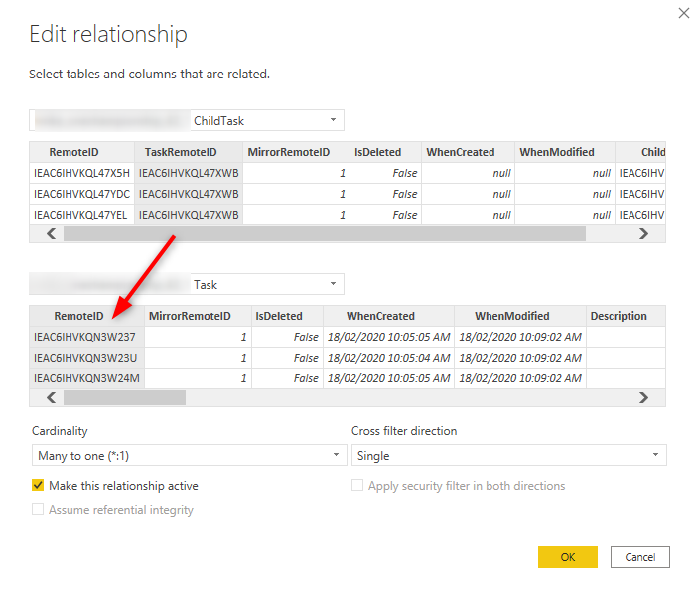The image size is (700, 597).
Task: Confirm with the OK button
Action: click(x=567, y=557)
